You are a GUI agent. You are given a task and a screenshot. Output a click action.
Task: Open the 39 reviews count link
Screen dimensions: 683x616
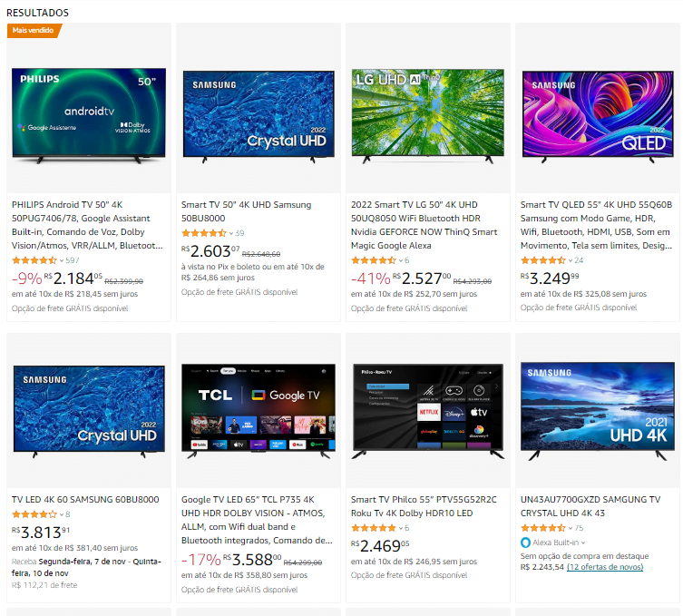[239, 233]
